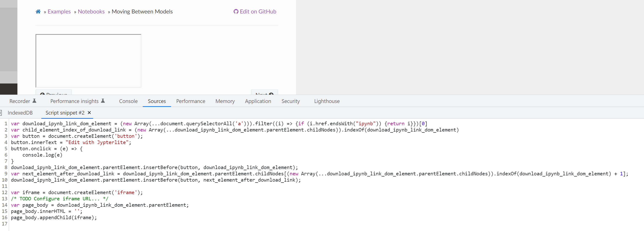Click the GitHub octocat icon
This screenshot has width=644, height=231.
click(x=236, y=12)
